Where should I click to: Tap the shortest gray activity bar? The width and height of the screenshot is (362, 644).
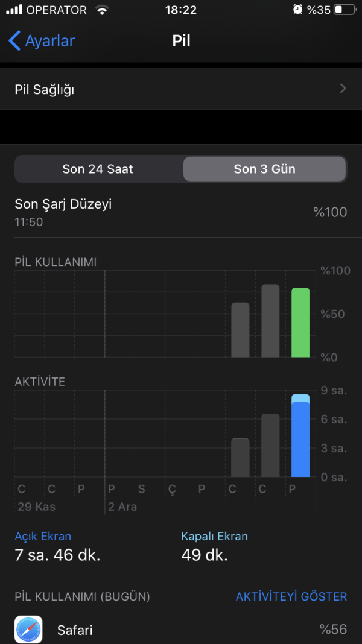240,457
